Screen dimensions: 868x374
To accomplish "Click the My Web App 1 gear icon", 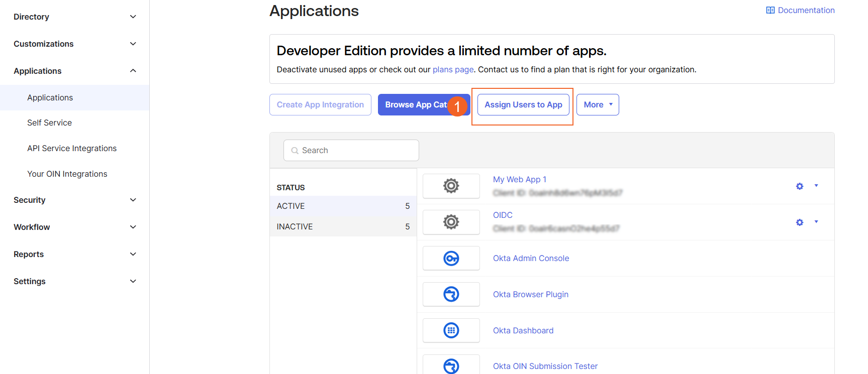I will pos(451,186).
